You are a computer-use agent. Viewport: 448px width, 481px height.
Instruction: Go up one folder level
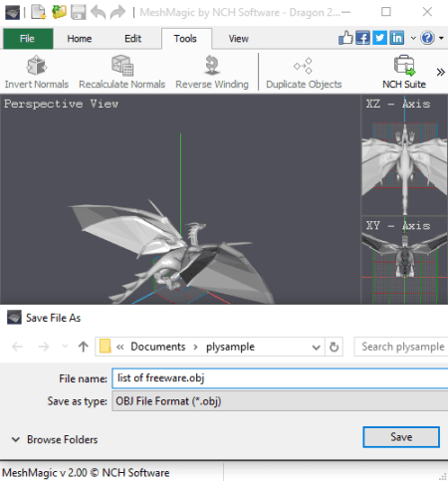pyautogui.click(x=84, y=347)
